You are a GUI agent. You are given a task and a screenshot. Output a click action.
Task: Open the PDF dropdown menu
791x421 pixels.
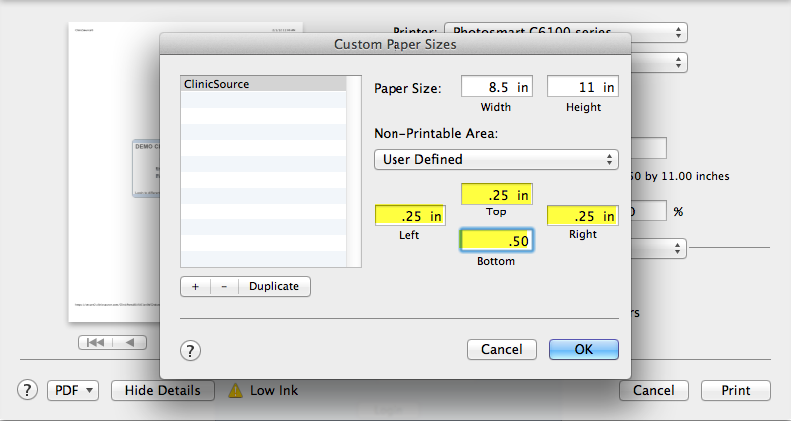tap(73, 390)
